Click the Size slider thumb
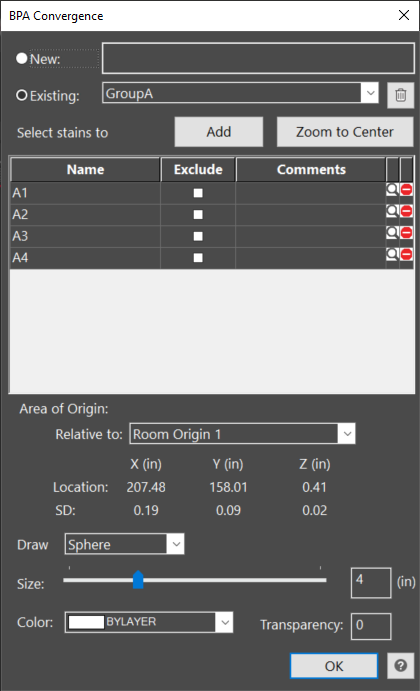The image size is (420, 691). (x=138, y=580)
